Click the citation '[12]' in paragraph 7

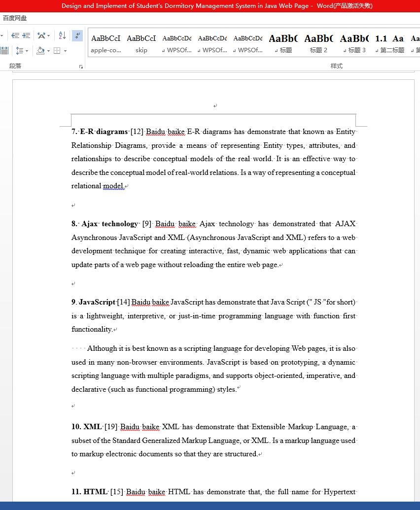point(137,132)
